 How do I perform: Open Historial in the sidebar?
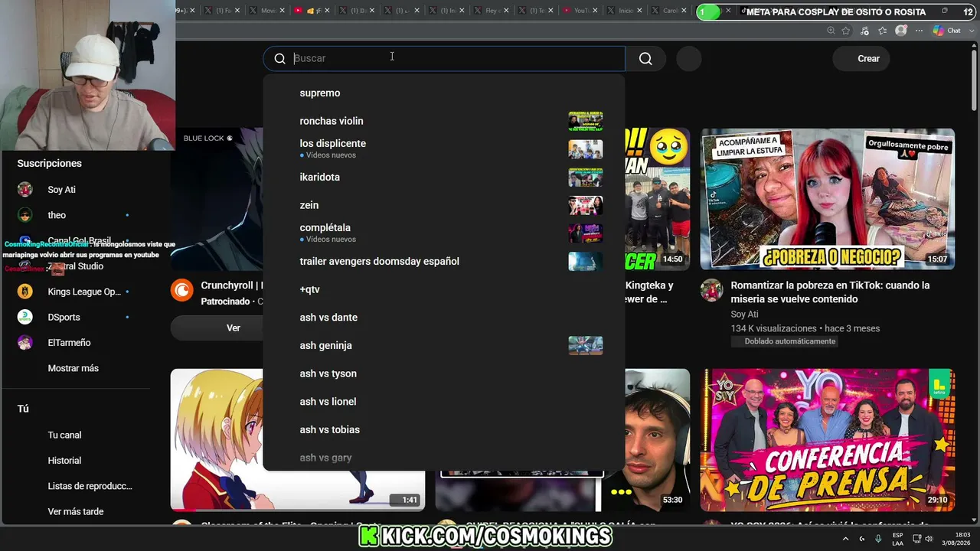point(64,461)
